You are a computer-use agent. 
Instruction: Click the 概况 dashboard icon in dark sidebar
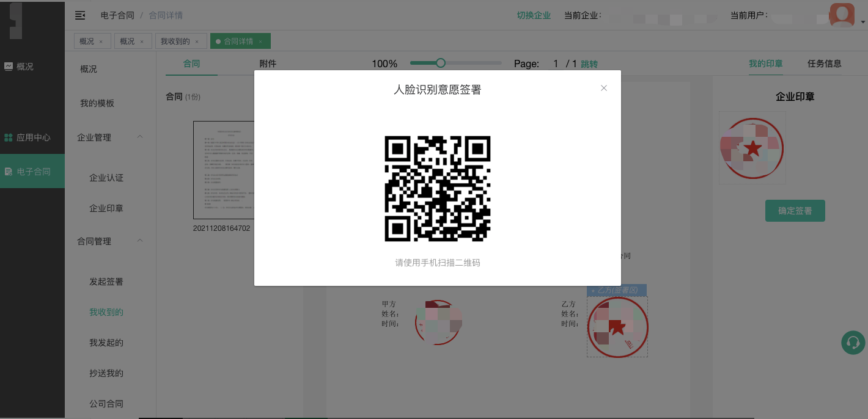[x=9, y=67]
